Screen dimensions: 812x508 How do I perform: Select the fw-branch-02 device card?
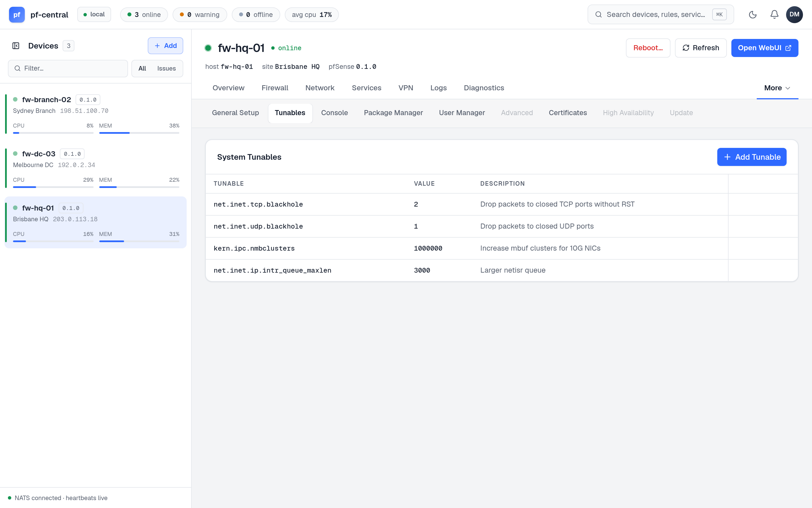(96, 114)
